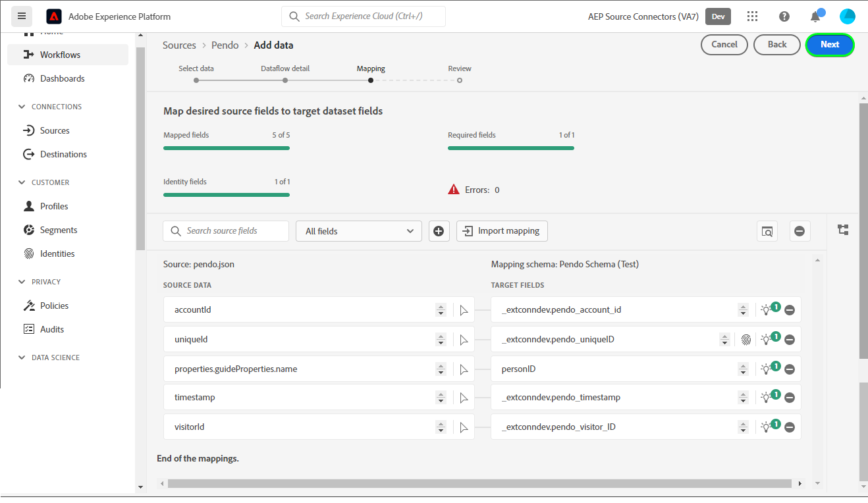Click the Search Experience Cloud field
Viewport: 868px width, 503px height.
pyautogui.click(x=364, y=16)
